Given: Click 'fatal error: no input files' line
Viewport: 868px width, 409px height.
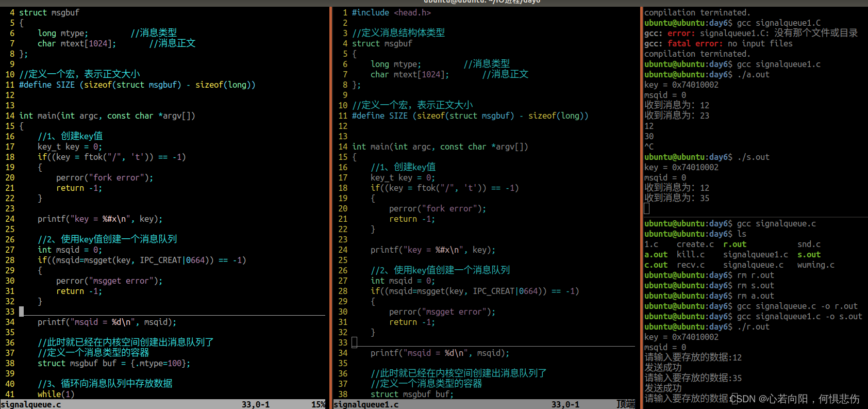Looking at the screenshot, I should 719,43.
